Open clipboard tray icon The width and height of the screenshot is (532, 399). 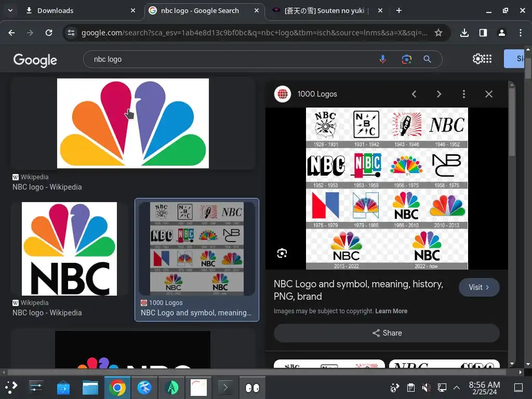410,388
